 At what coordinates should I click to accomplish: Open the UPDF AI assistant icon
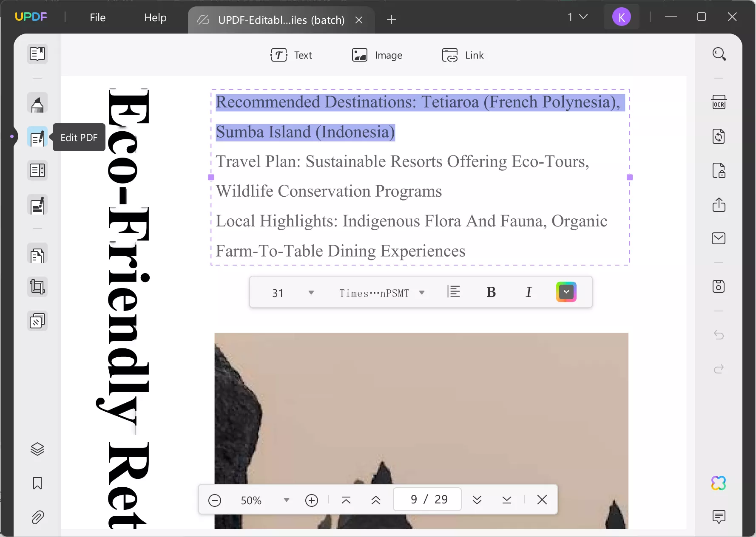coord(719,483)
